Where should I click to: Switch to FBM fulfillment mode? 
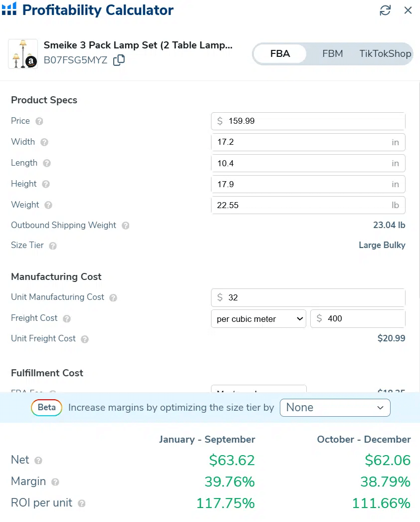pos(332,54)
